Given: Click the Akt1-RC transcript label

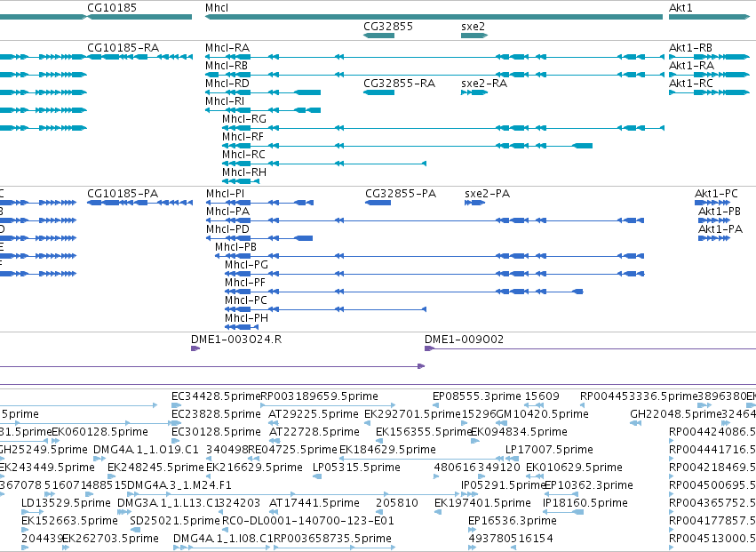Looking at the screenshot, I should pos(690,84).
